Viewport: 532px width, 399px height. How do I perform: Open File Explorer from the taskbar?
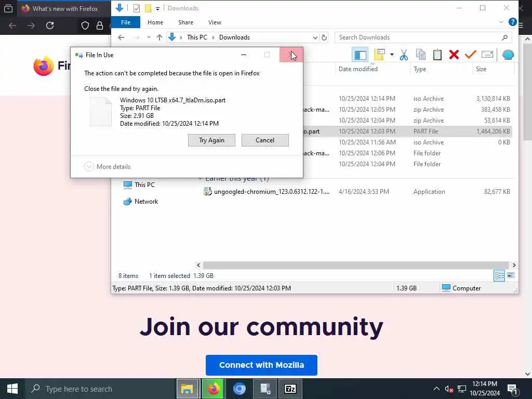point(187,389)
